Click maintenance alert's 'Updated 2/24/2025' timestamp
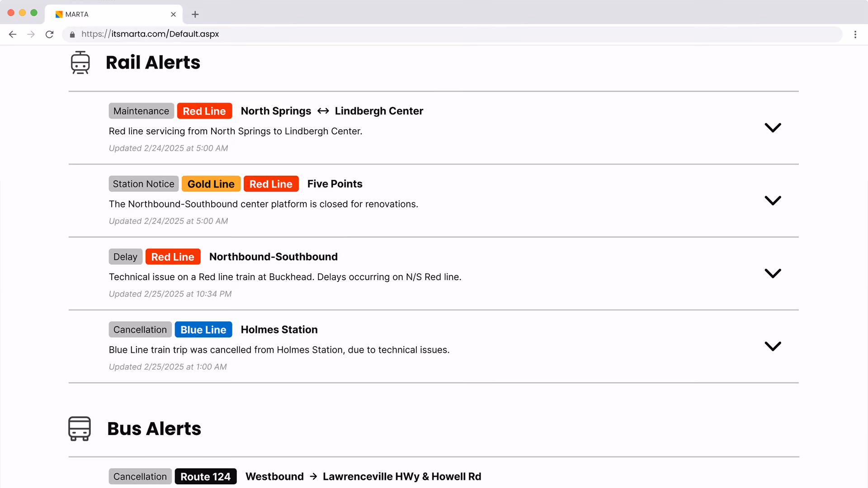 [168, 148]
